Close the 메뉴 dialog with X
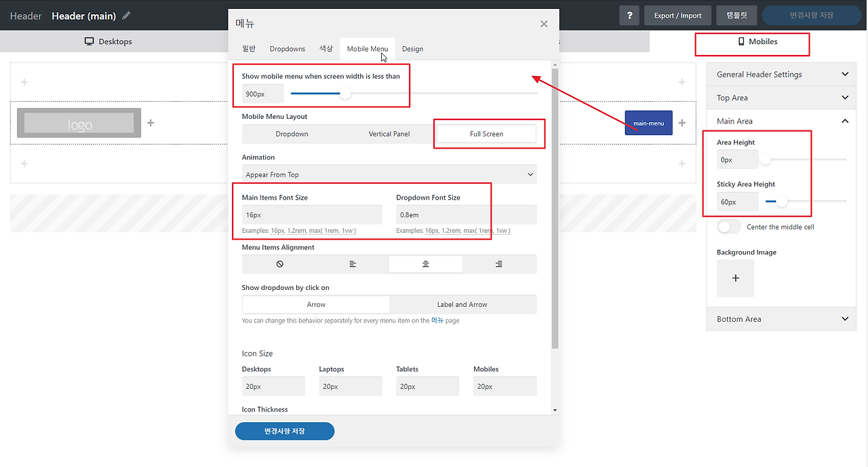Screen dimensions: 868x467 (x=544, y=24)
